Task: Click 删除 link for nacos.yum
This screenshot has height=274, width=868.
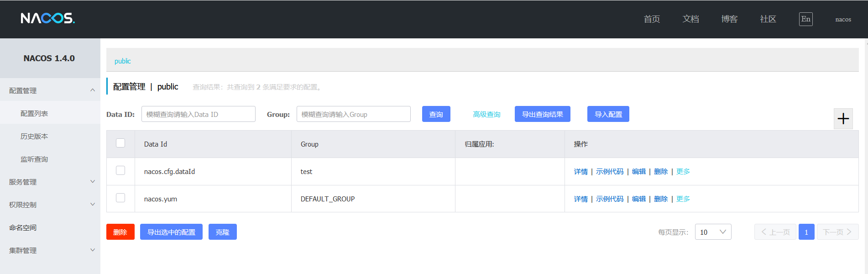Action: (x=660, y=199)
